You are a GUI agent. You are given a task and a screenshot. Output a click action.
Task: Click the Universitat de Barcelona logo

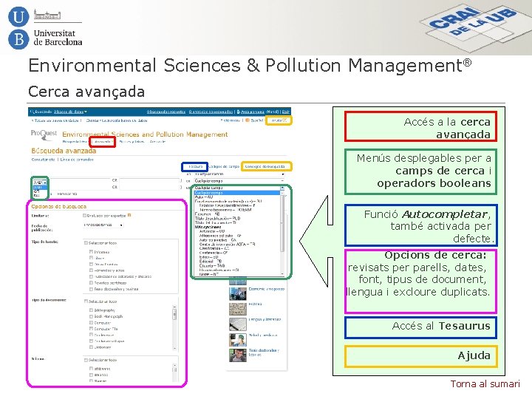45,28
